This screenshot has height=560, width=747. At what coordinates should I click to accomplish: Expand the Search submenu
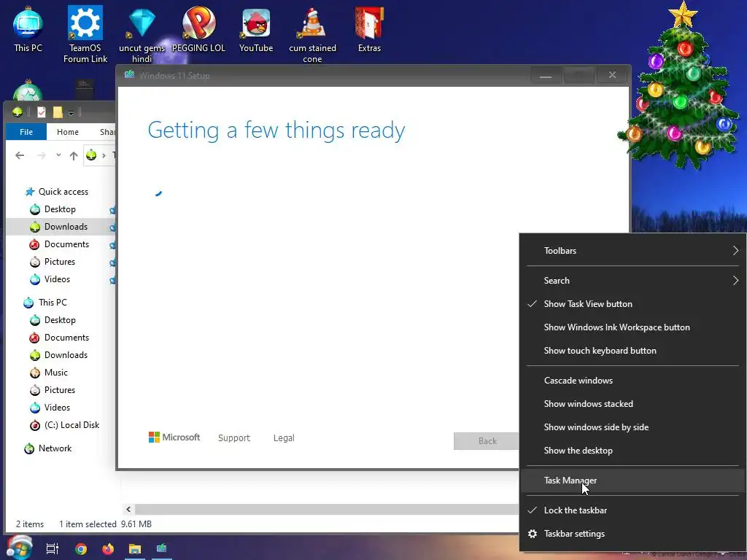633,281
